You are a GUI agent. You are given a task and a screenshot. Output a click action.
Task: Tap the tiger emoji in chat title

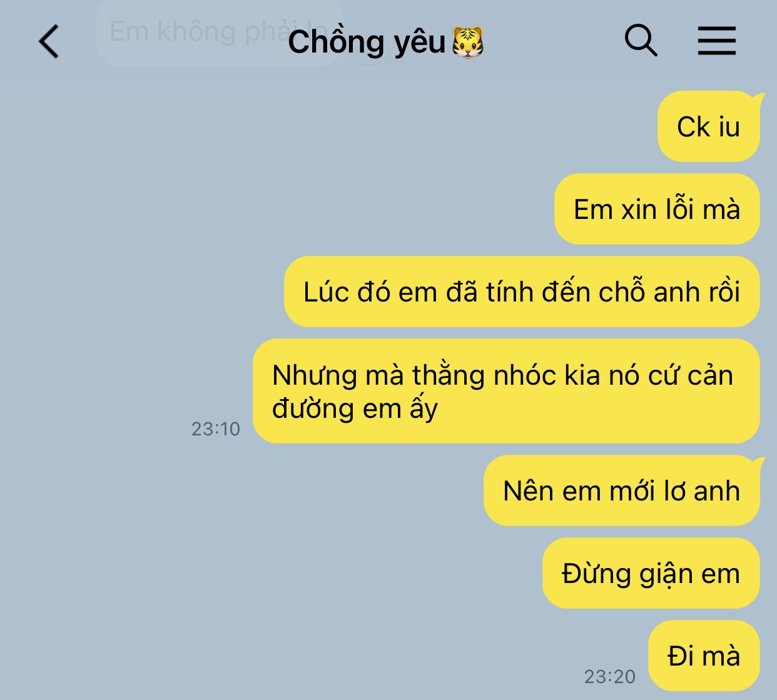pos(468,43)
